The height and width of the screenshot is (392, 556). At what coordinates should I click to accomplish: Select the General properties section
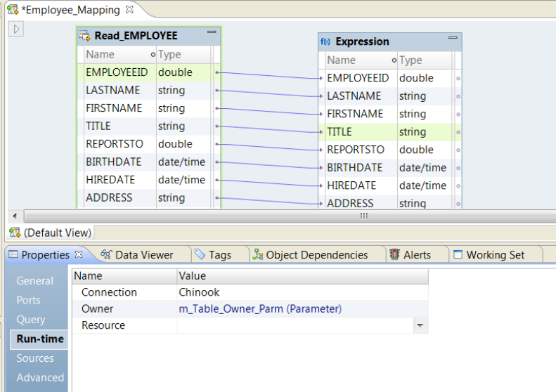35,281
